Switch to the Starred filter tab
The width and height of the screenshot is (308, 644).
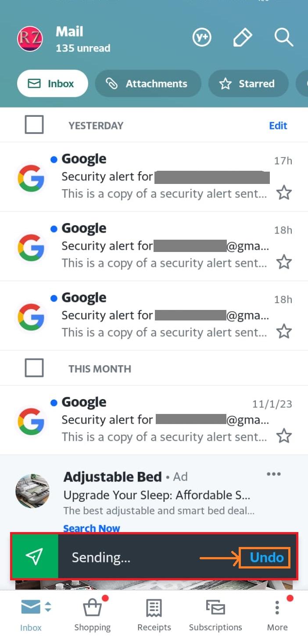click(248, 83)
